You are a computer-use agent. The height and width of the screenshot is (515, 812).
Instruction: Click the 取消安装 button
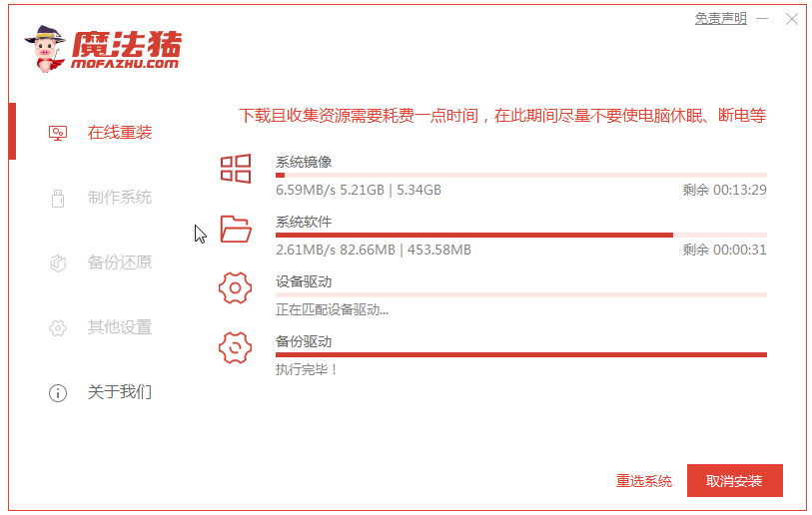click(734, 480)
